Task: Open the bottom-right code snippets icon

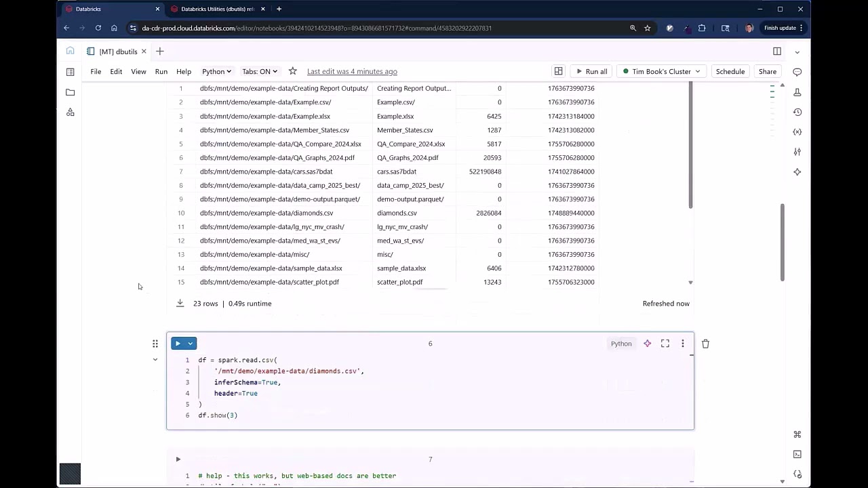Action: click(x=797, y=474)
